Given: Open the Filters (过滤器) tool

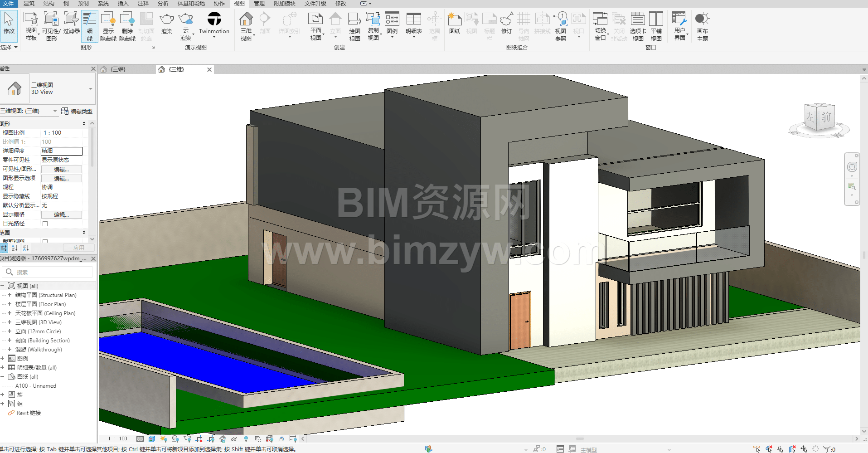Looking at the screenshot, I should click(71, 19).
